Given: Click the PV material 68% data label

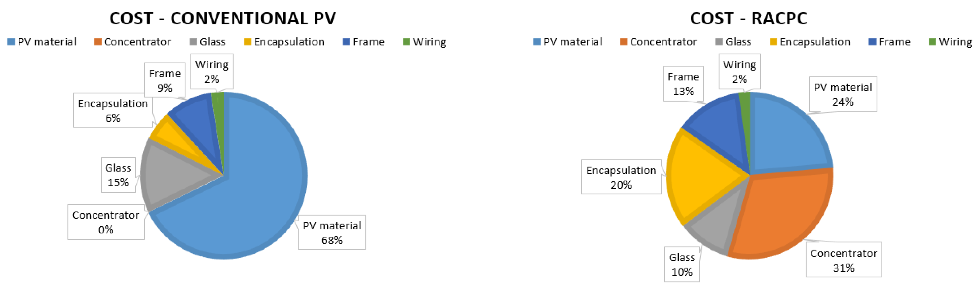Looking at the screenshot, I should [x=332, y=232].
